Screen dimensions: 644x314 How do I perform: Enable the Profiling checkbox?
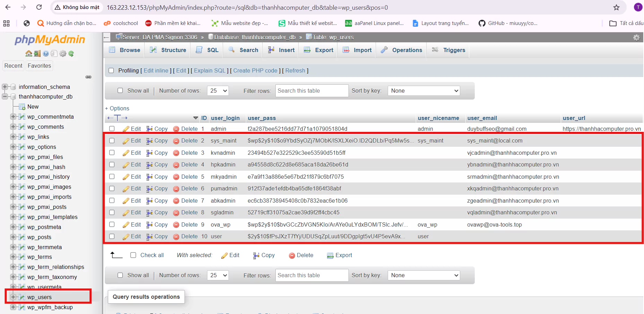click(x=111, y=70)
